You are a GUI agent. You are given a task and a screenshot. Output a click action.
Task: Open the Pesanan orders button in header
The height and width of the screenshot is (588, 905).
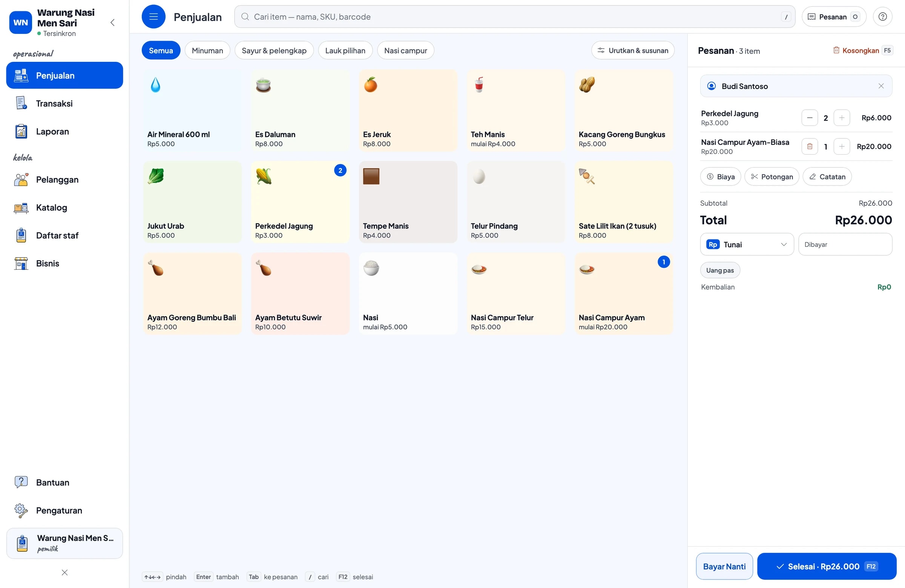click(833, 16)
